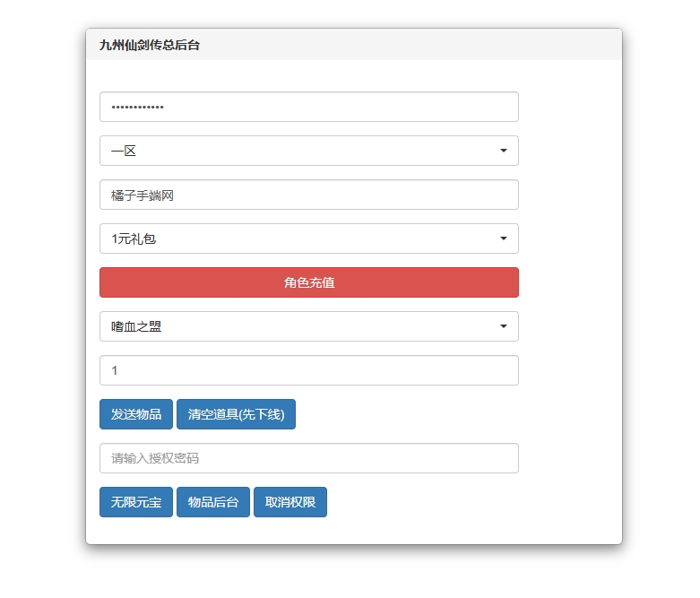Click the caret arrow on the 1元礼包 select

[503, 238]
